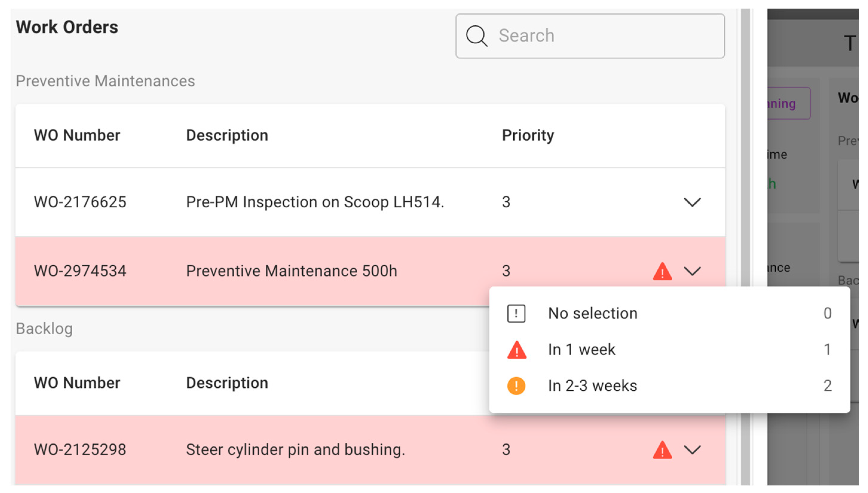Click the Priority column header
Viewport: 868px width, 493px height.
[527, 136]
